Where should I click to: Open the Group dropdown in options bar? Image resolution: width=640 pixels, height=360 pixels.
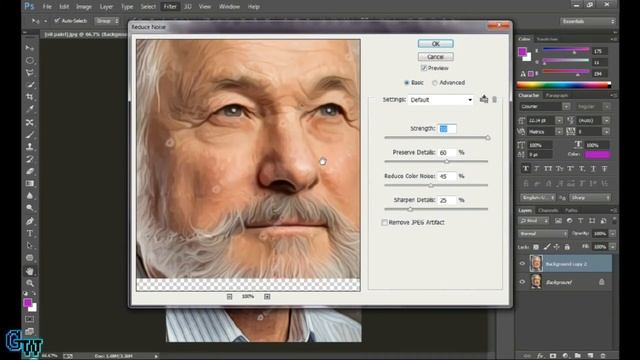(107, 20)
